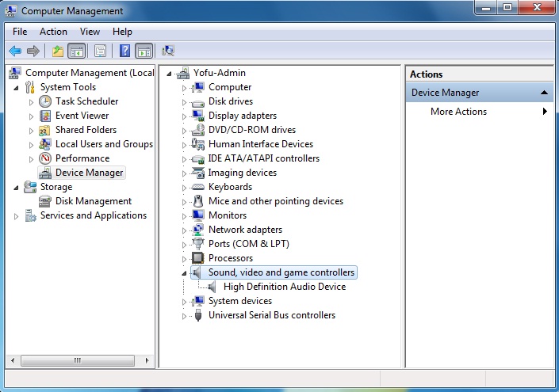Click the Yofu-Admin computer name
The image size is (559, 392).
point(220,73)
